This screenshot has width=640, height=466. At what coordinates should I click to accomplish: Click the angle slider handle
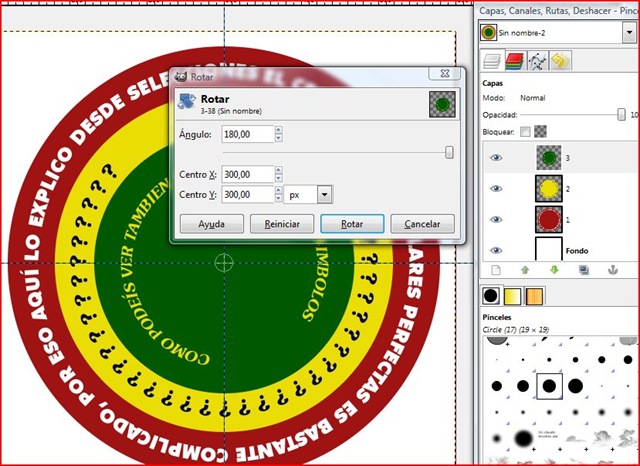[449, 153]
